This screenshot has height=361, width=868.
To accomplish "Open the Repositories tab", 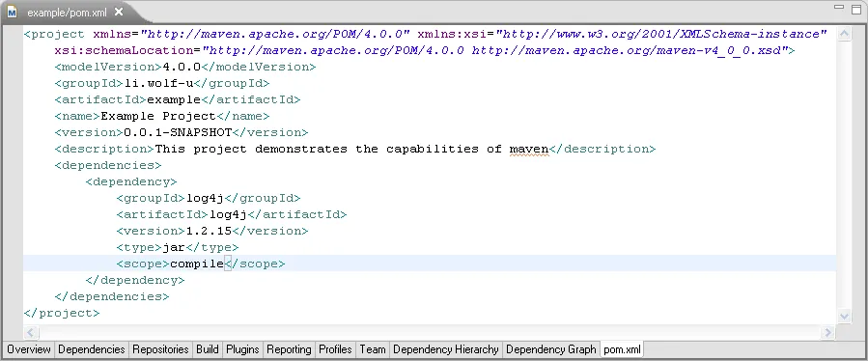I will (x=160, y=349).
